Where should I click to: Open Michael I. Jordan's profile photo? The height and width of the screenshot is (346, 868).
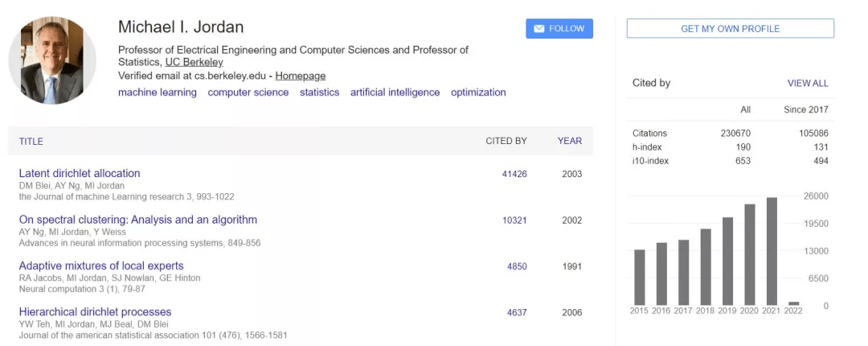[x=52, y=60]
